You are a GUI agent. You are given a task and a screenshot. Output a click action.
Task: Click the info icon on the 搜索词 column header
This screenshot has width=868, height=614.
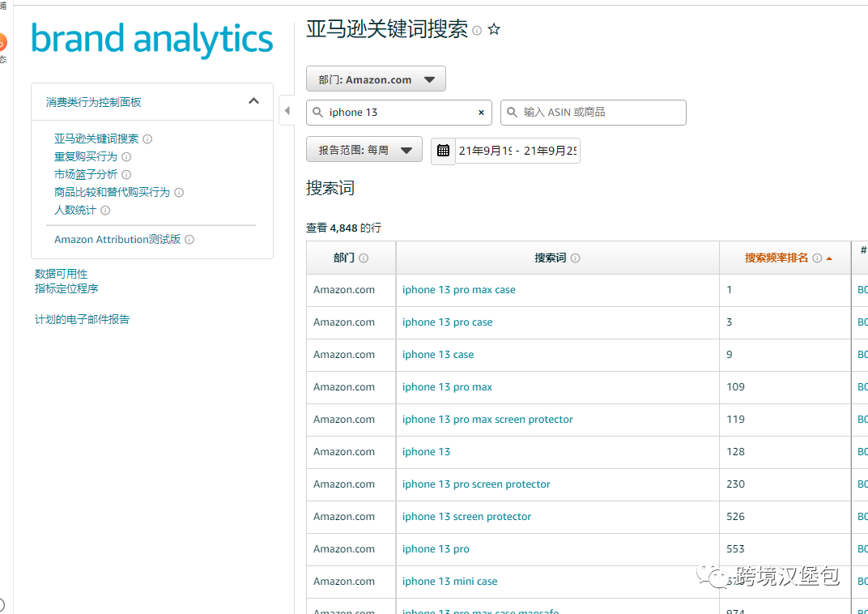point(575,258)
